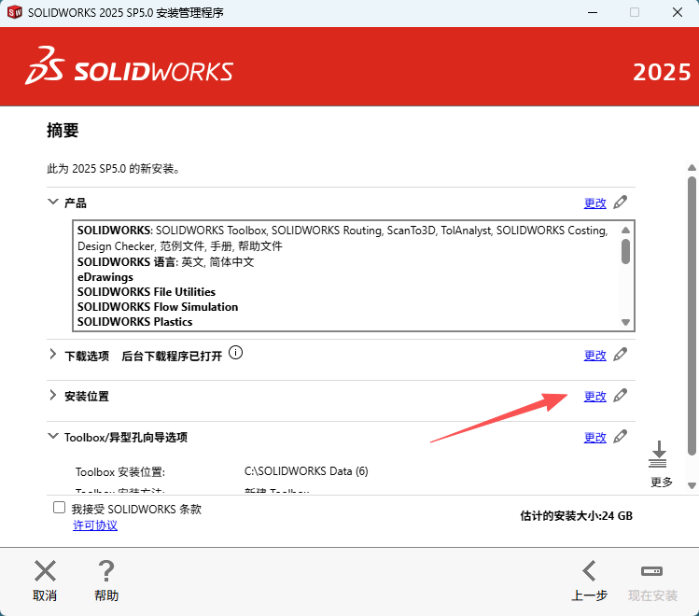Click 更改 link for Toolbox options
Image resolution: width=699 pixels, height=616 pixels.
595,438
